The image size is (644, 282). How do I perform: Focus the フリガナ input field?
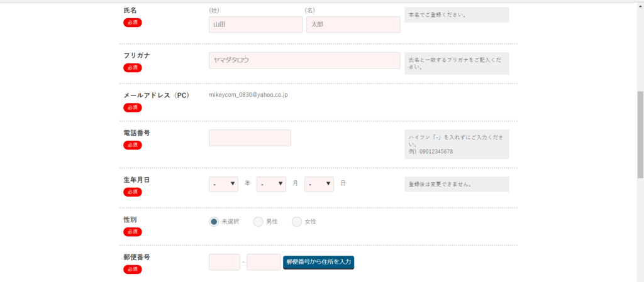tap(304, 60)
